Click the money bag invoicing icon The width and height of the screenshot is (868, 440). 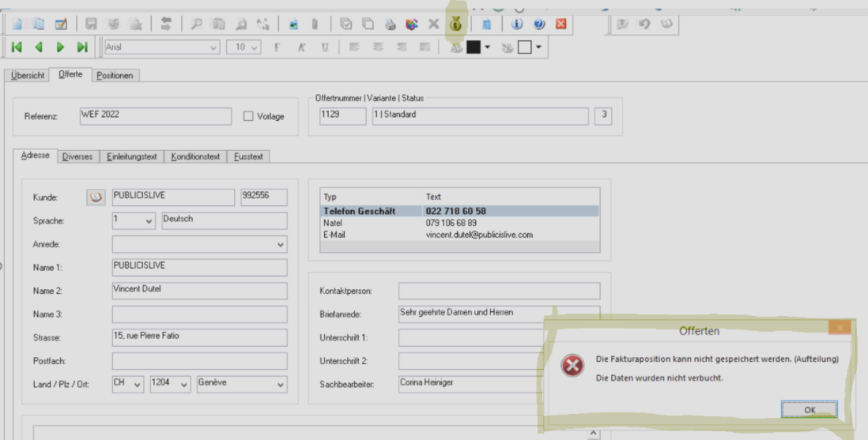click(x=456, y=24)
